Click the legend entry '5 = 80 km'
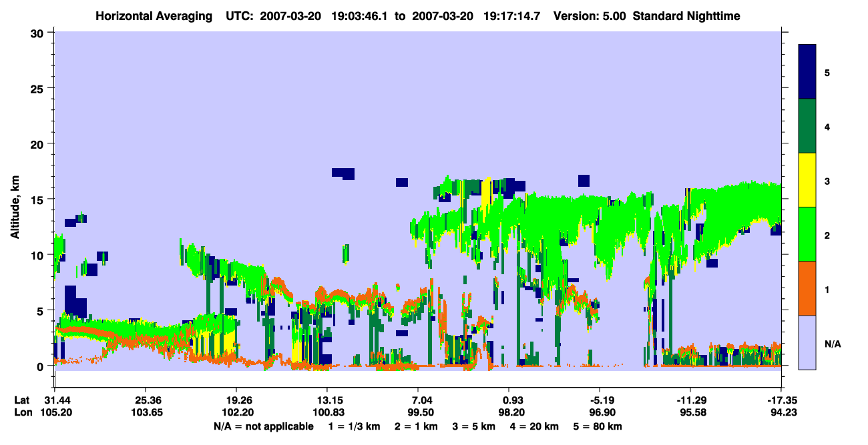Viewport: 868px width, 445px height. point(598,426)
